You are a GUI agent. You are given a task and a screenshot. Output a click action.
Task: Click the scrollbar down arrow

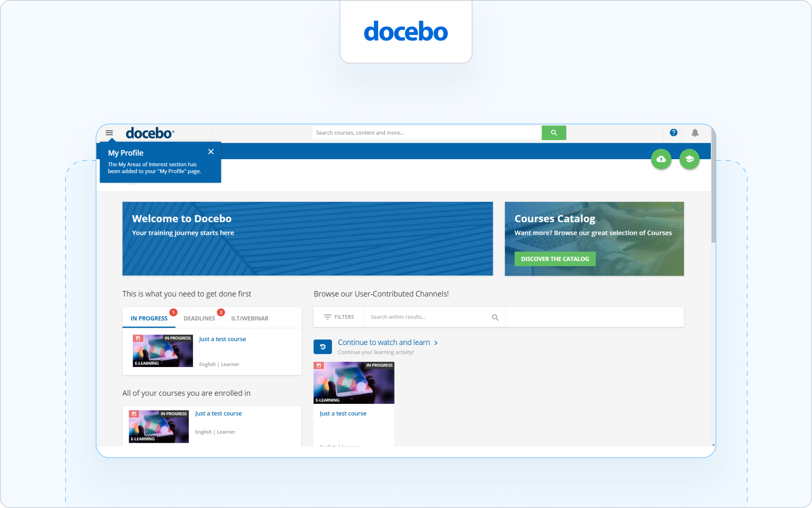713,445
